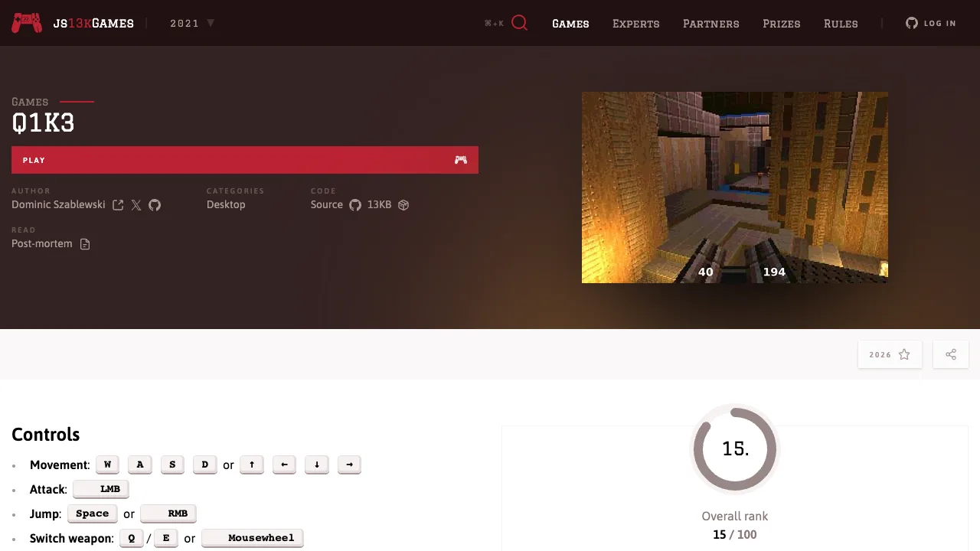Open the 2021 year dropdown
The image size is (980, 551).
(192, 23)
